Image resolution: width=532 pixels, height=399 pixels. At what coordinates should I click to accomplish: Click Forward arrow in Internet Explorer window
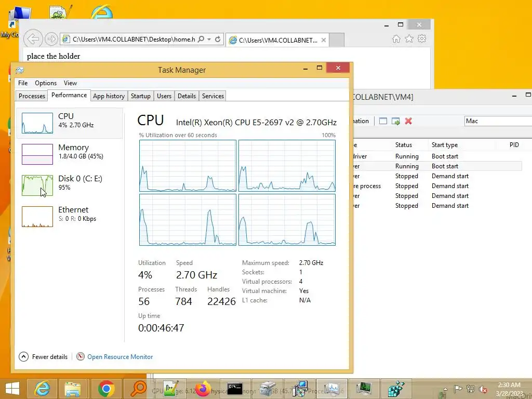[x=51, y=39]
